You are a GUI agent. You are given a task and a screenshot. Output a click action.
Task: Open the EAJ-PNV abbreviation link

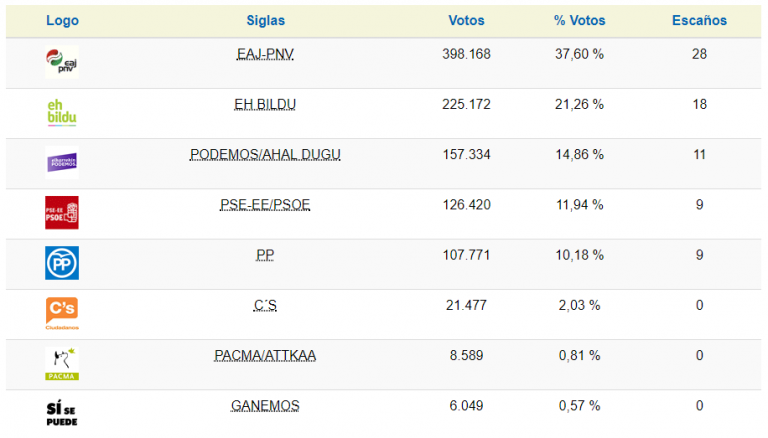point(265,54)
